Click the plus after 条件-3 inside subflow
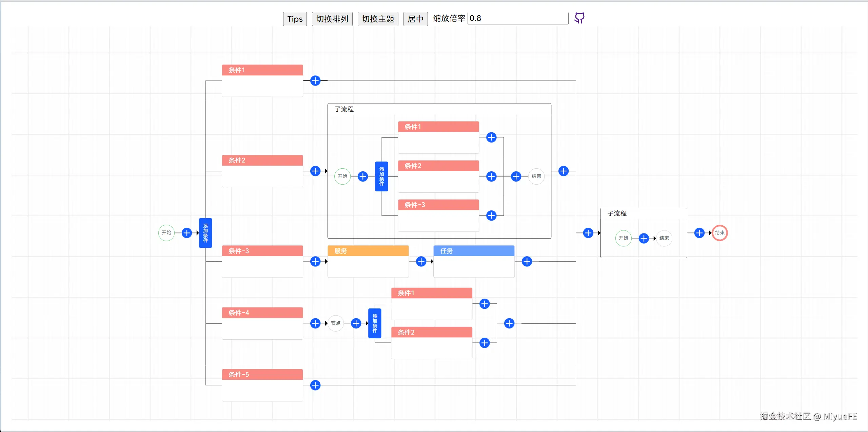The image size is (868, 432). (492, 215)
